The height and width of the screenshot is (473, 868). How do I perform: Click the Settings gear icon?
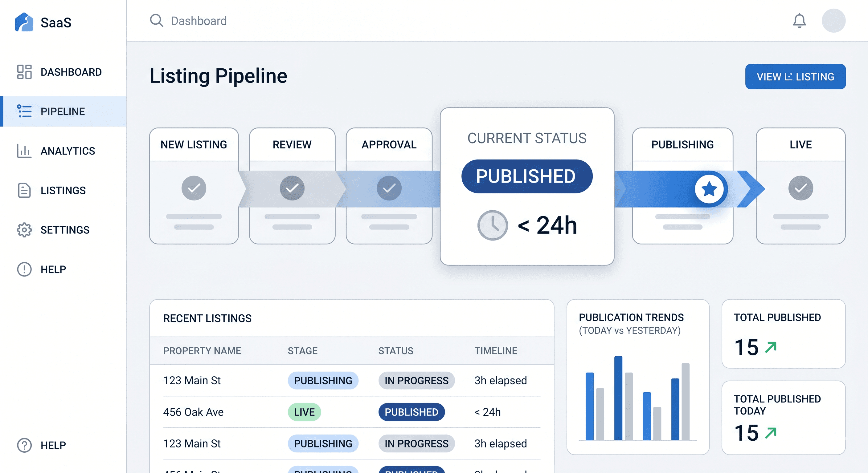(x=24, y=230)
